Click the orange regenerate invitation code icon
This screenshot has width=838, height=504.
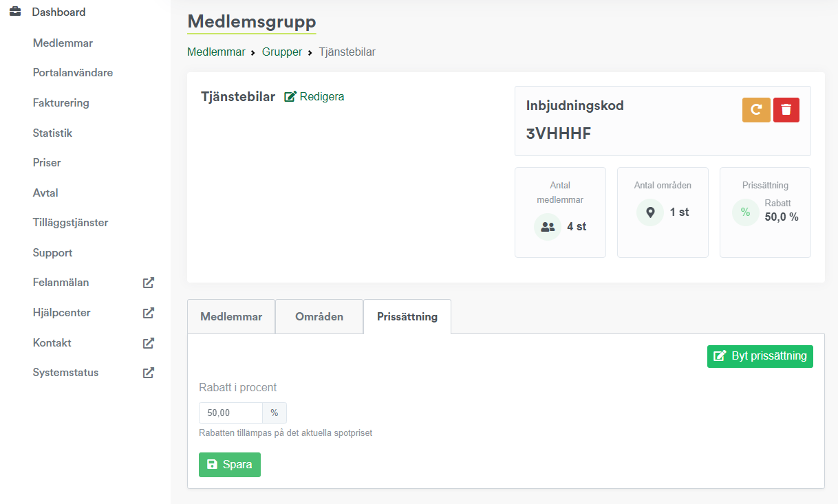[756, 110]
